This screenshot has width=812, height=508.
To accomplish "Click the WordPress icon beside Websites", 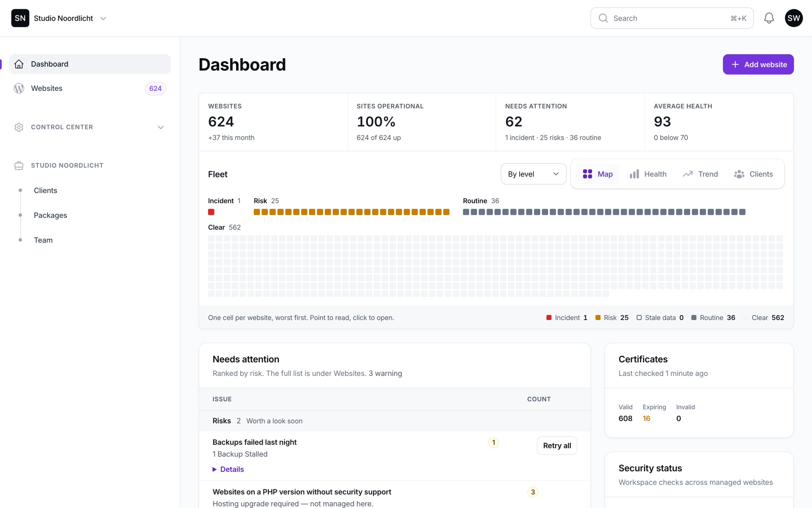I will click(19, 88).
